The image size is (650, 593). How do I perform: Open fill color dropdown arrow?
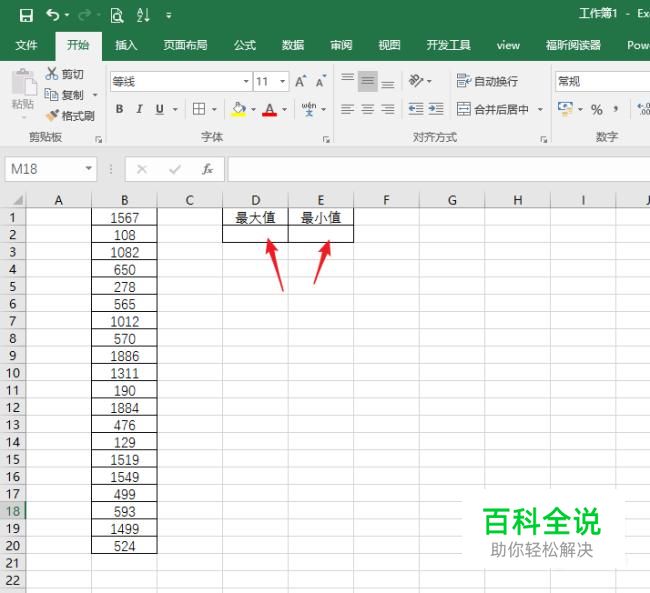(253, 109)
